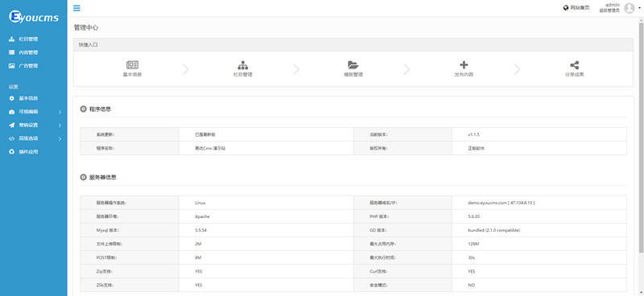644x296 pixels.
Task: Click the Eyoucms logo
Action: tap(34, 17)
